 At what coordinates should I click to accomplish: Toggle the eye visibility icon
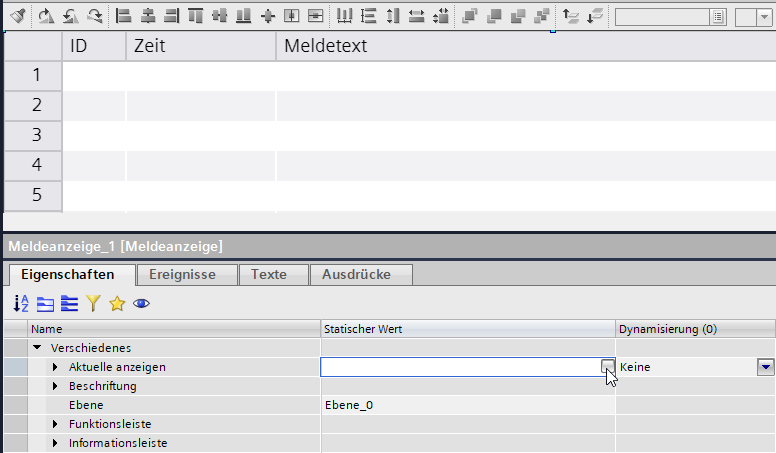point(141,303)
